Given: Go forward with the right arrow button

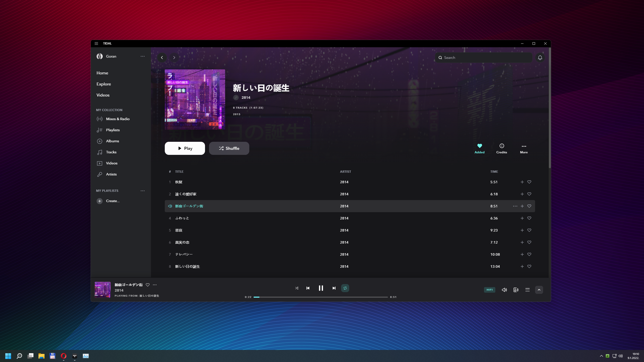Looking at the screenshot, I should click(x=174, y=58).
